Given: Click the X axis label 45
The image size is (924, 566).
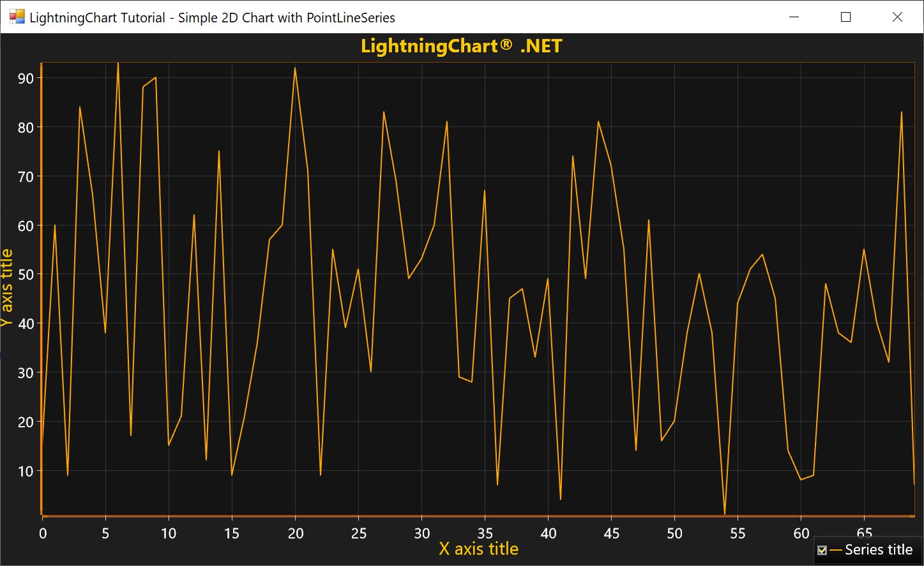Looking at the screenshot, I should coord(612,533).
